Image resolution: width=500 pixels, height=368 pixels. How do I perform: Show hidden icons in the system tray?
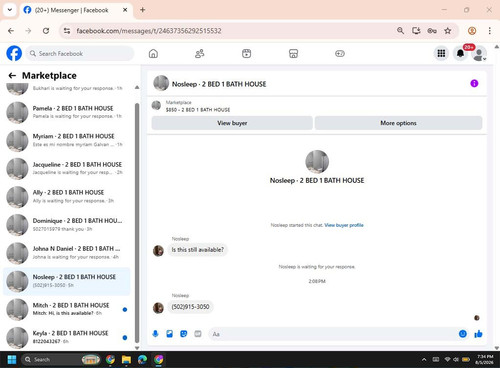click(424, 359)
